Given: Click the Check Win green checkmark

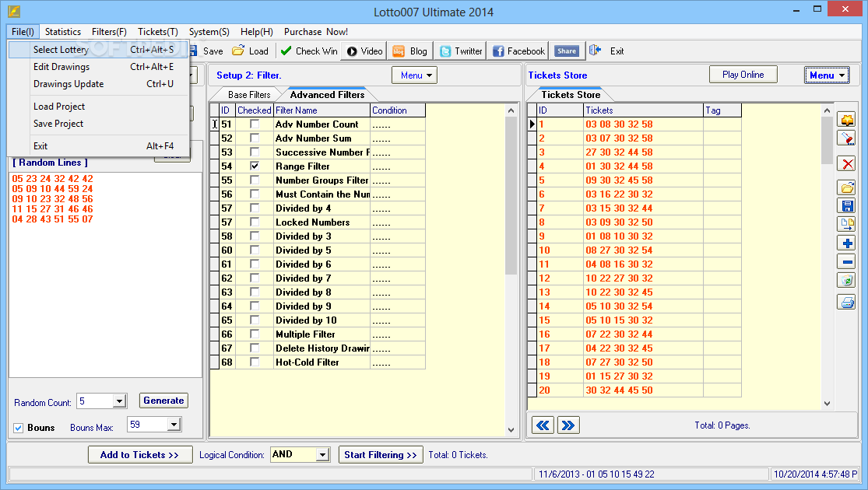Looking at the screenshot, I should pyautogui.click(x=286, y=51).
